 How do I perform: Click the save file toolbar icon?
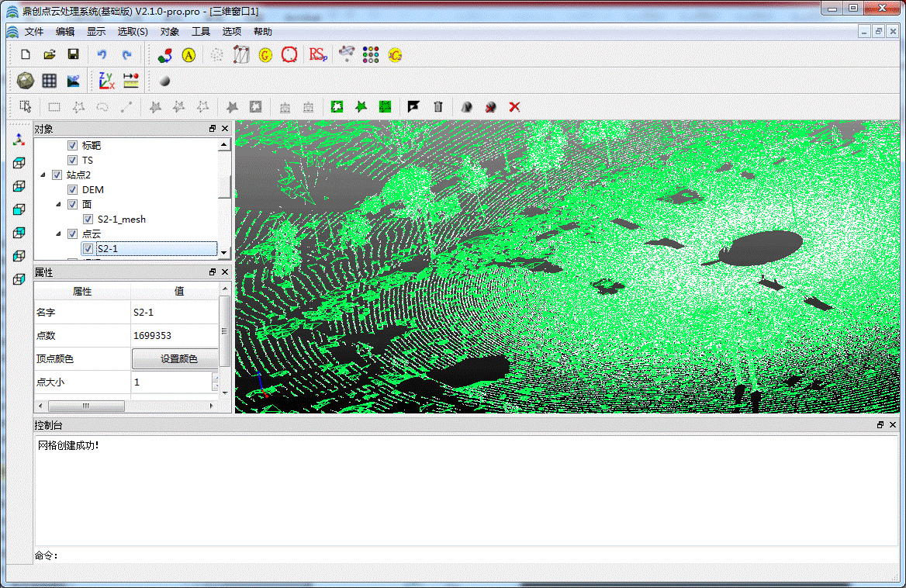tap(73, 54)
